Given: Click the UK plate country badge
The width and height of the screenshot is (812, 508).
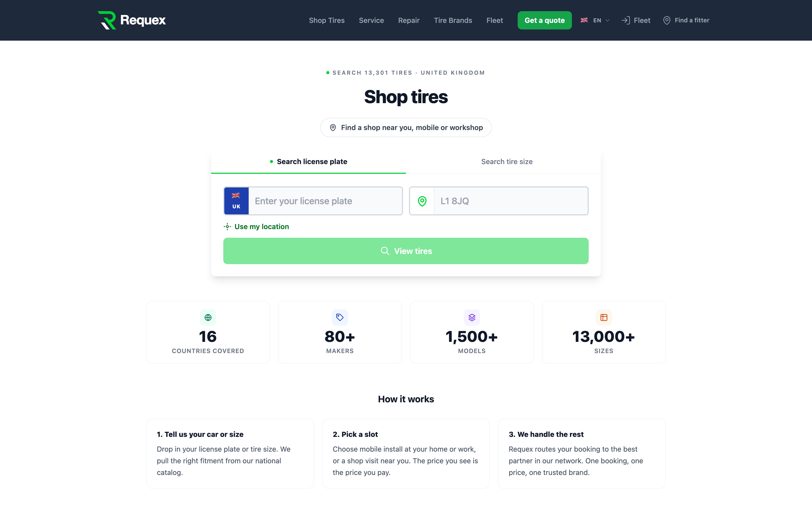Looking at the screenshot, I should point(236,201).
